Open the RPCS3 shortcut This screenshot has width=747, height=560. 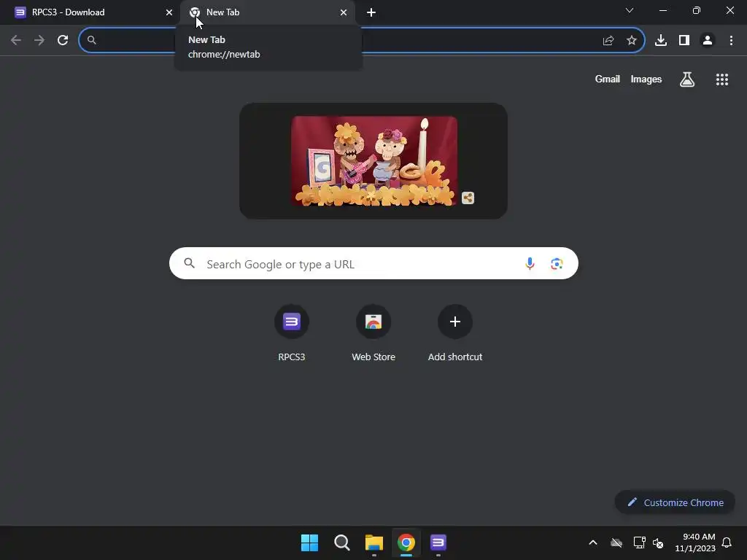292,334
